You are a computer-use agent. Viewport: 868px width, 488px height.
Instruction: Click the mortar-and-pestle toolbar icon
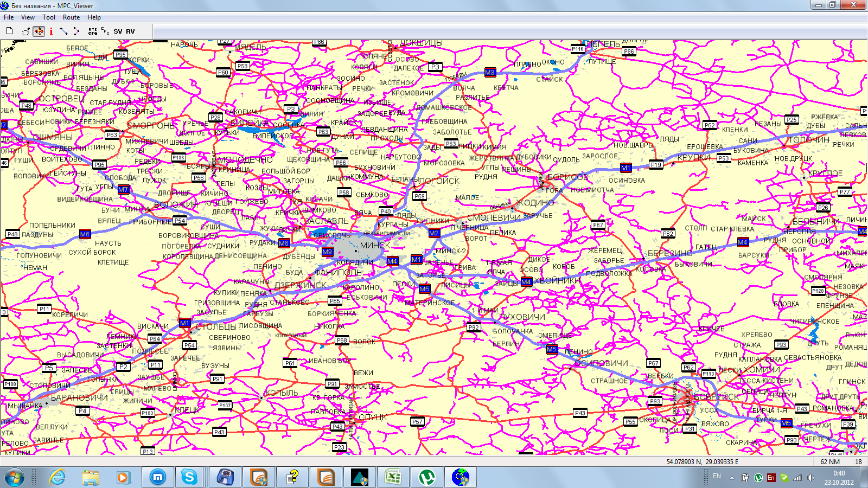(25, 31)
